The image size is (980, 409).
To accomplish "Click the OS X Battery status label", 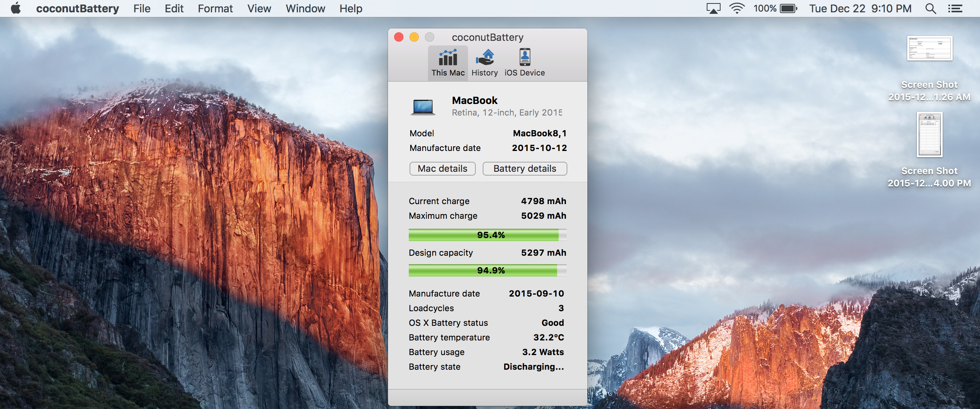I will [448, 323].
